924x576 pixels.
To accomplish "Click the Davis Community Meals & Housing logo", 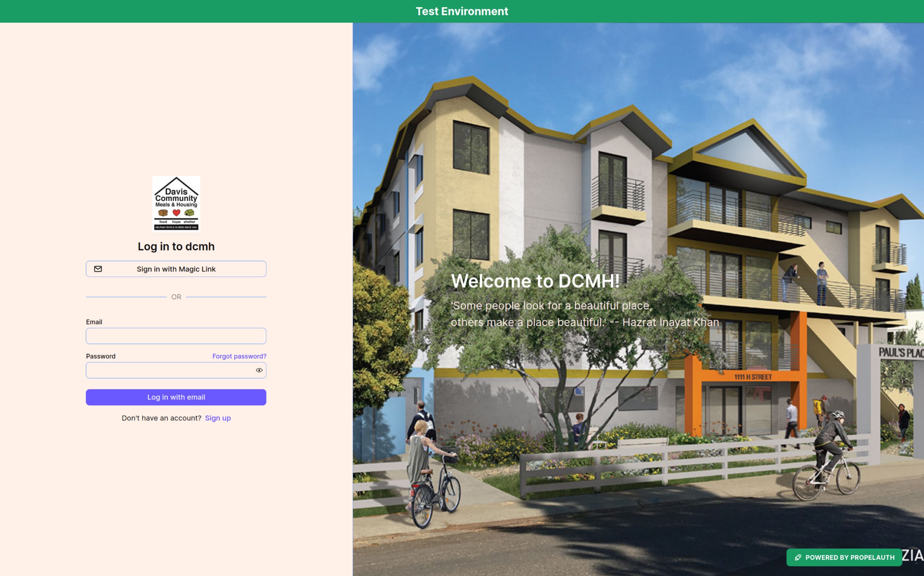I will (x=176, y=204).
